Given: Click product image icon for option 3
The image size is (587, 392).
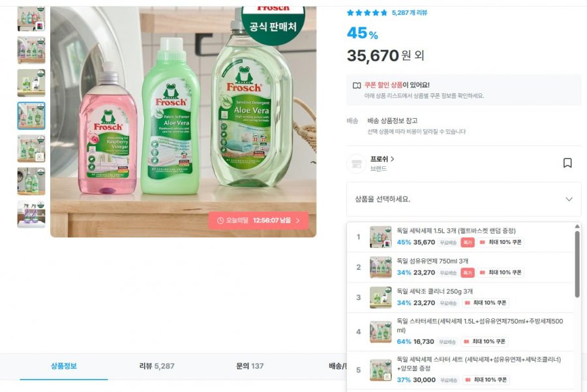Looking at the screenshot, I should click(x=380, y=297).
